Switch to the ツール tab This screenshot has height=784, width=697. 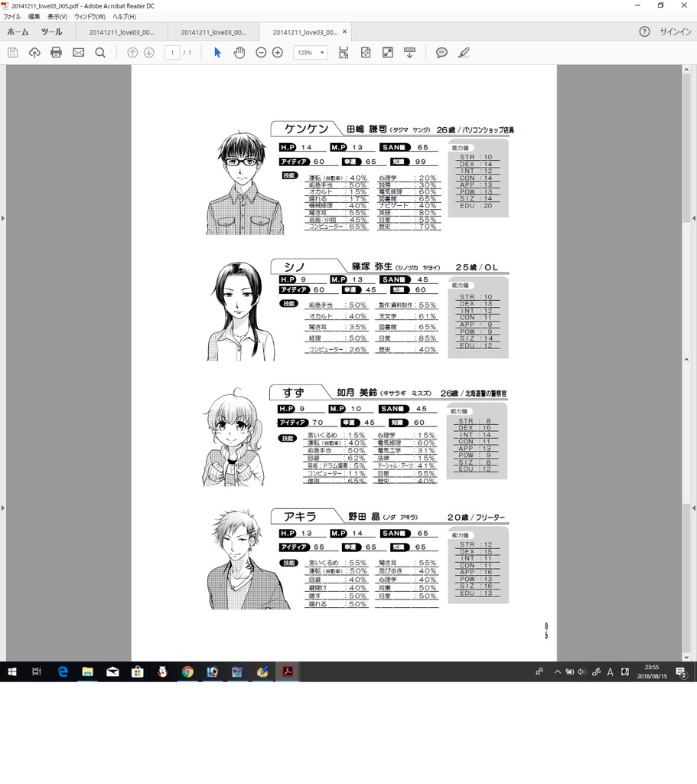coord(52,31)
